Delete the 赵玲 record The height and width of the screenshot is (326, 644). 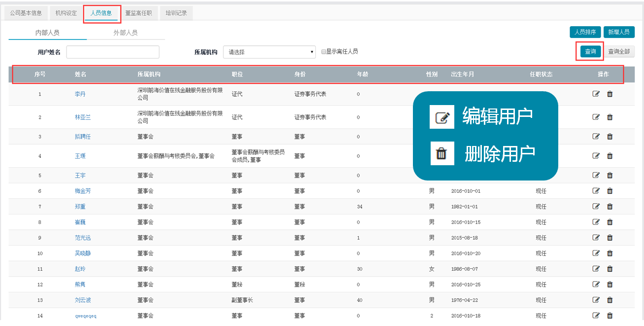610,269
